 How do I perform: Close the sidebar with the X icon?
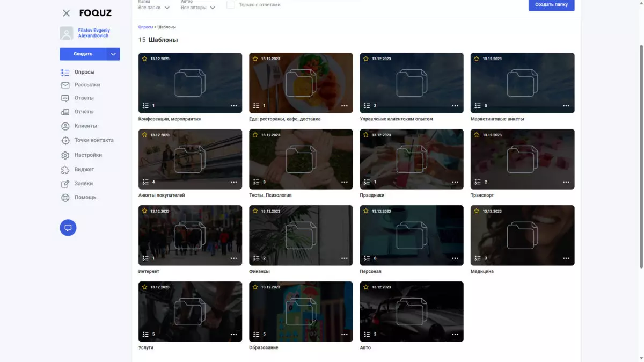[66, 13]
